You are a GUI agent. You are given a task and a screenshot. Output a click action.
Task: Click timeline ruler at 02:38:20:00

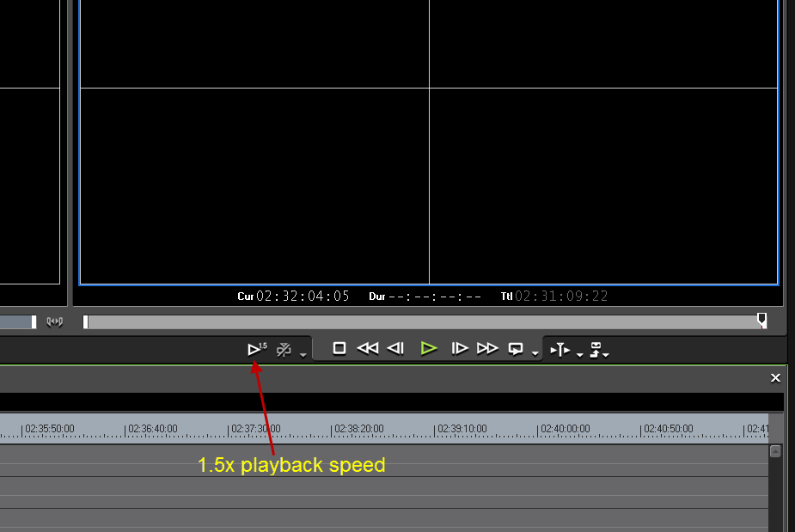[359, 428]
